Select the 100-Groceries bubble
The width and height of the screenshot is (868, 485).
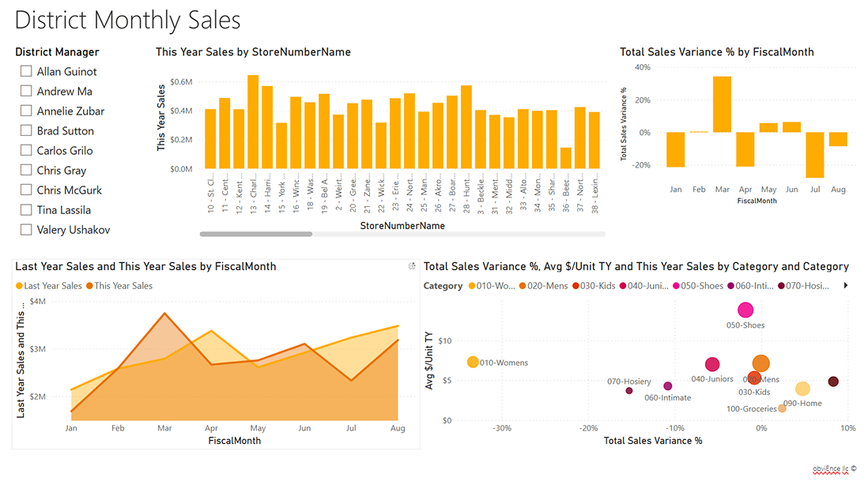782,408
